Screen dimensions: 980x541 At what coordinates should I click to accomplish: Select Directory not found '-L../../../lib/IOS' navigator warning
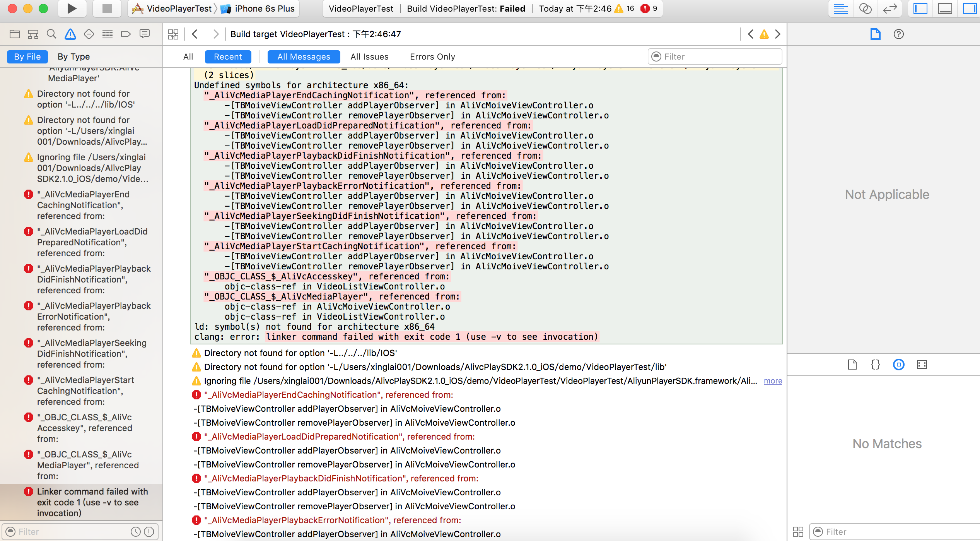(81, 99)
